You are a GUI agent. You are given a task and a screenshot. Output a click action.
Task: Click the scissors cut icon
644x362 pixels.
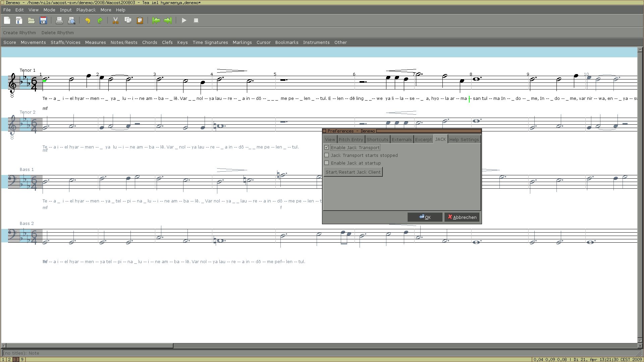[115, 20]
